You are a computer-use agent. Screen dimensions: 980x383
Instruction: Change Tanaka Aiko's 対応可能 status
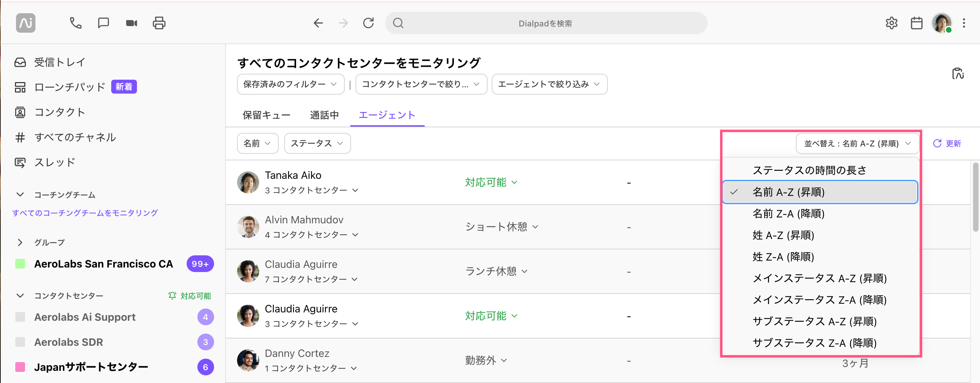(x=491, y=182)
